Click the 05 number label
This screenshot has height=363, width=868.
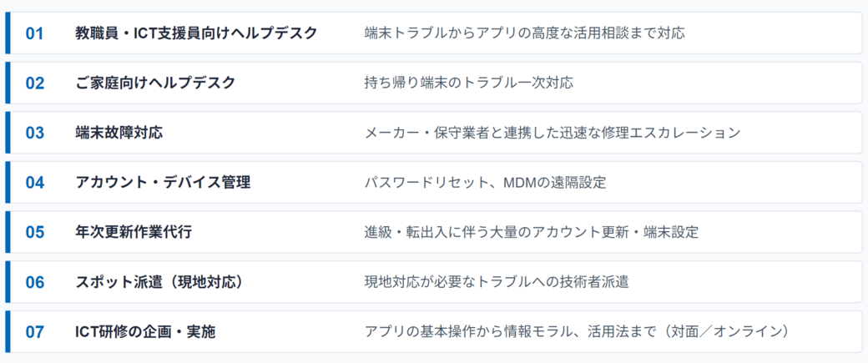click(34, 233)
